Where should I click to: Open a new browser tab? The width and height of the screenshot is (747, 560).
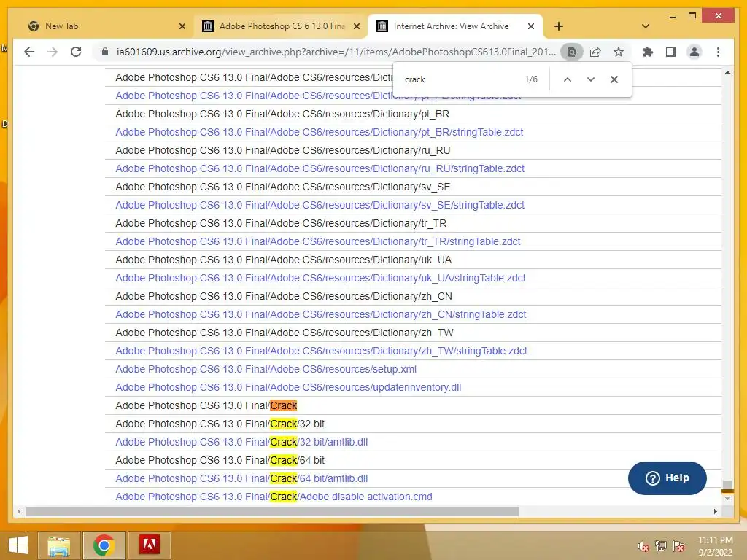coord(559,26)
